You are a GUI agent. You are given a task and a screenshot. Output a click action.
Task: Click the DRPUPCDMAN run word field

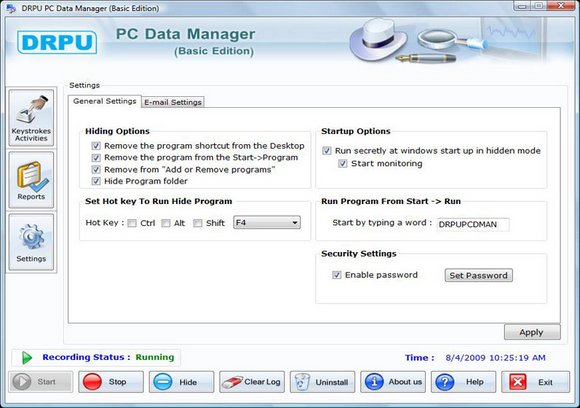point(473,224)
